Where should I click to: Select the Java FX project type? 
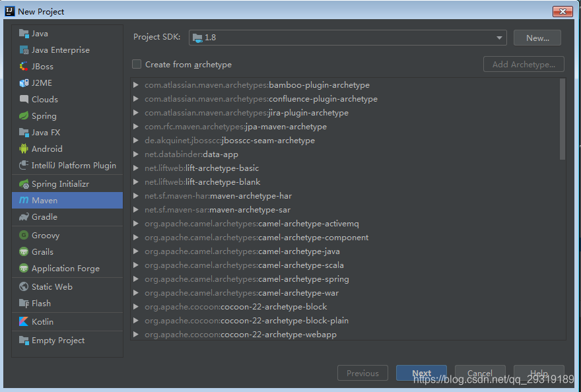coord(42,132)
